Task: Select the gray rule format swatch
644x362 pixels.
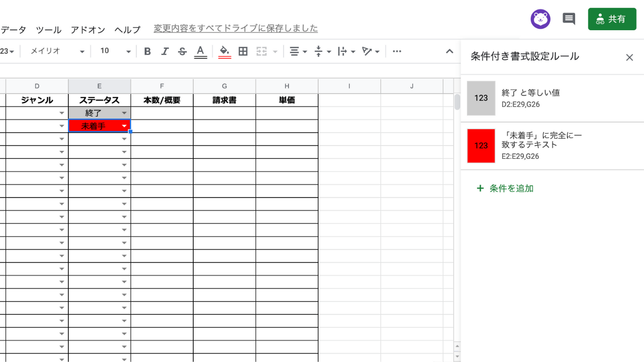Action: click(x=481, y=98)
